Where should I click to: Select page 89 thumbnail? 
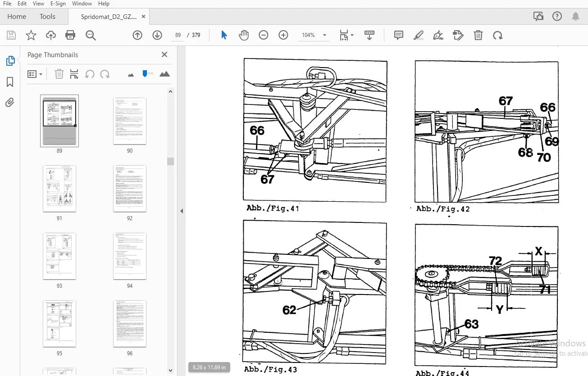click(59, 121)
